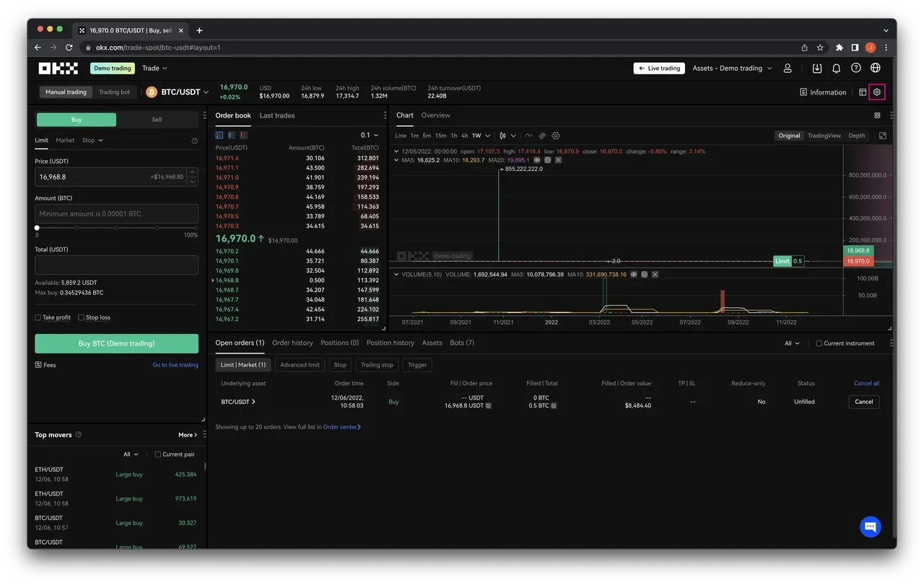Viewport: 924px width, 585px height.
Task: Bookmark this page with the star icon
Action: [820, 48]
